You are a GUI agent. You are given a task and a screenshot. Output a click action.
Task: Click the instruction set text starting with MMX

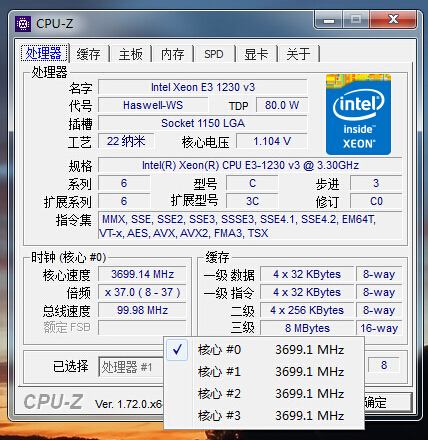pyautogui.click(x=250, y=226)
